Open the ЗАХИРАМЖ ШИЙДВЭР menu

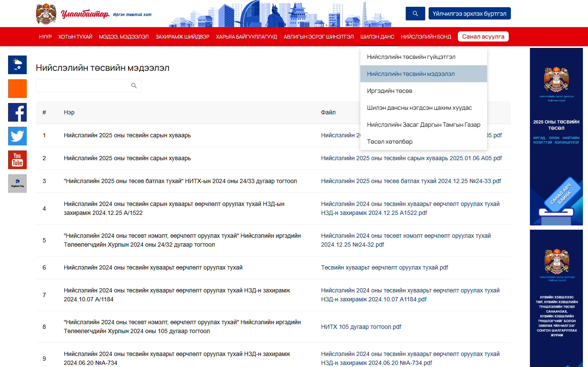point(182,37)
